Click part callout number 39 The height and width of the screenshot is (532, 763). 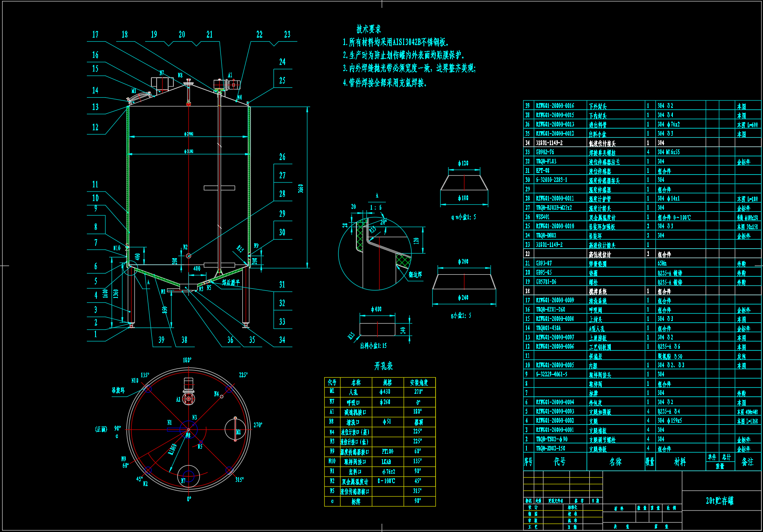[x=161, y=340]
